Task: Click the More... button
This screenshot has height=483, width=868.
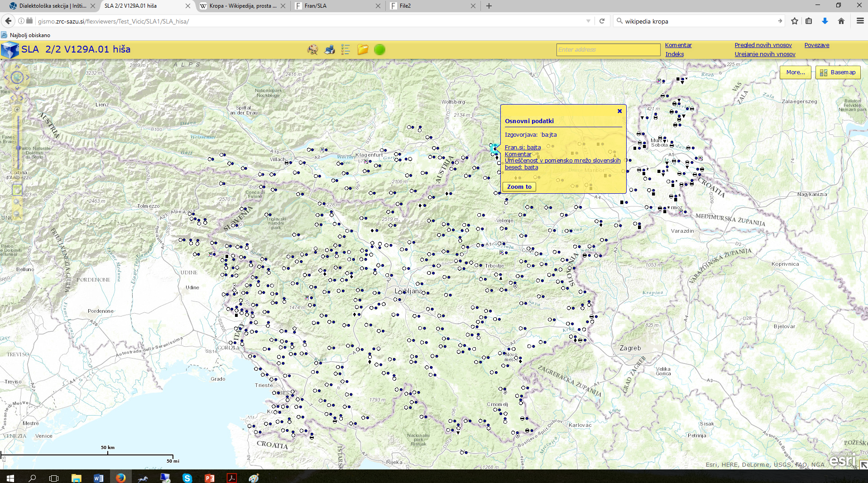Action: pos(796,72)
